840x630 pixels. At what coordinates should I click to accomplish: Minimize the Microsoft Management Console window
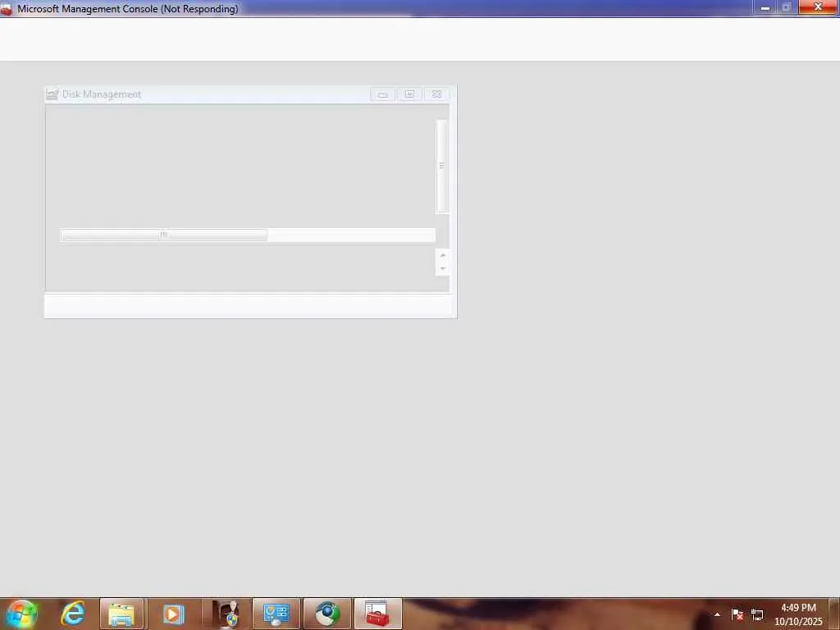point(765,8)
